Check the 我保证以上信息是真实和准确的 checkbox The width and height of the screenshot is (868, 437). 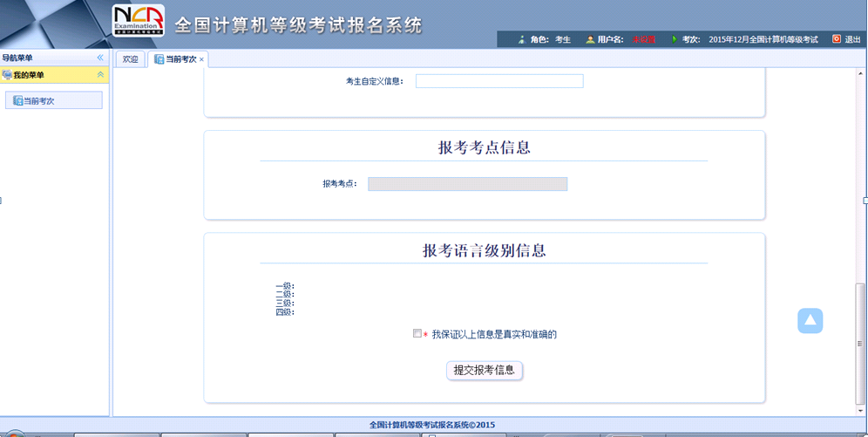(417, 333)
